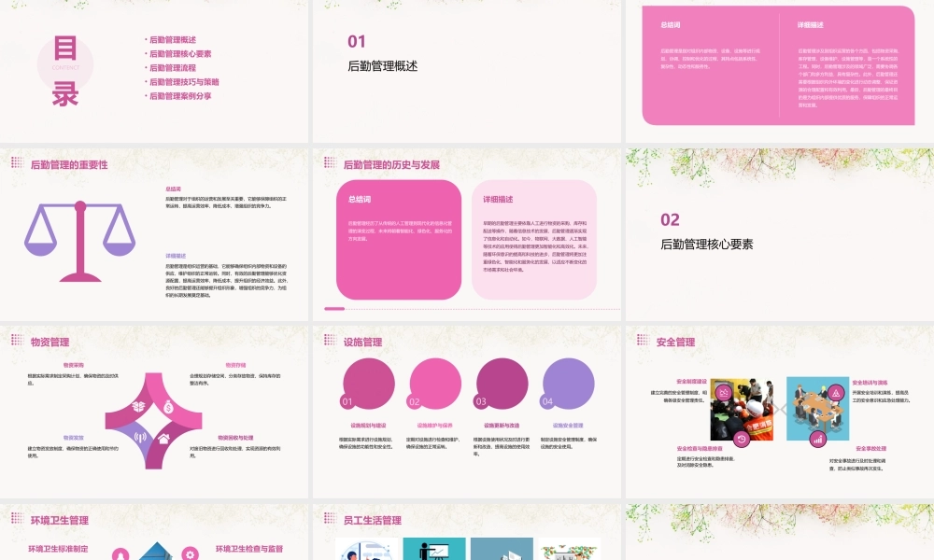Click the dark pink 总结词 card

tap(399, 240)
